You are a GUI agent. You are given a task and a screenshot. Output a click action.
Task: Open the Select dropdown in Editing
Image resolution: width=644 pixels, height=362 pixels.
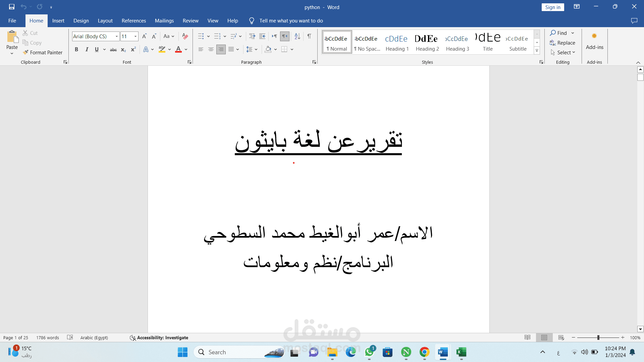click(x=563, y=52)
